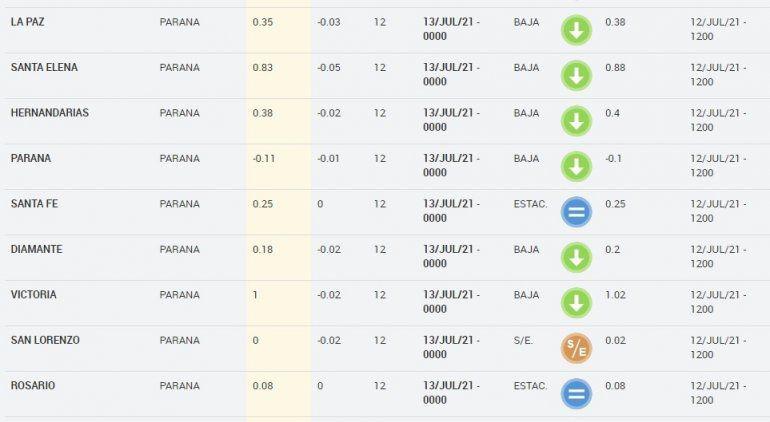This screenshot has width=770, height=422.
Task: Click the green down arrow for La Paz
Action: tap(576, 30)
